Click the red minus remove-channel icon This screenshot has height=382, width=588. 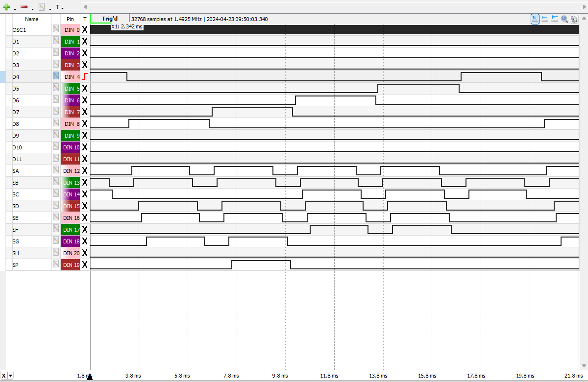(24, 7)
